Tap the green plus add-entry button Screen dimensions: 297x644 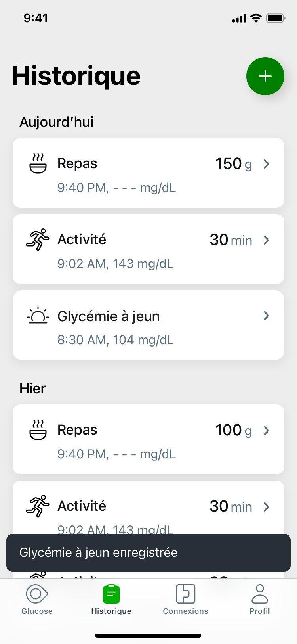pos(265,76)
